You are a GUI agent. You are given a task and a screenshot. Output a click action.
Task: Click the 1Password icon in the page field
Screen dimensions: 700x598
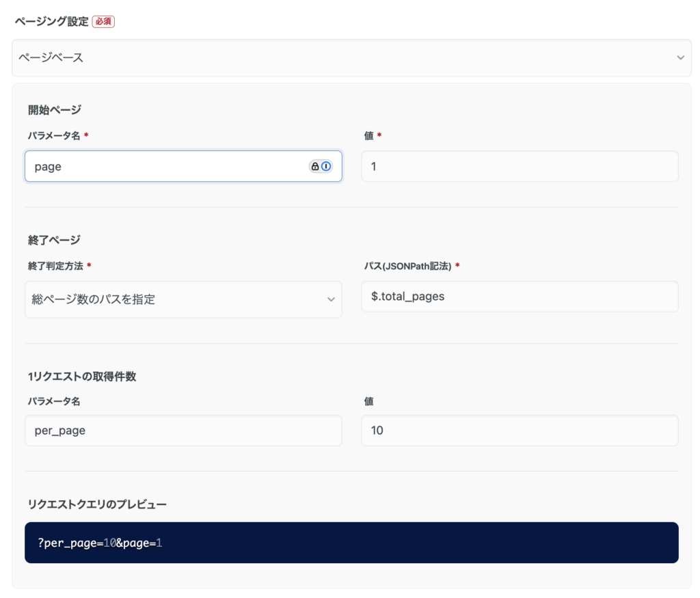click(x=326, y=166)
